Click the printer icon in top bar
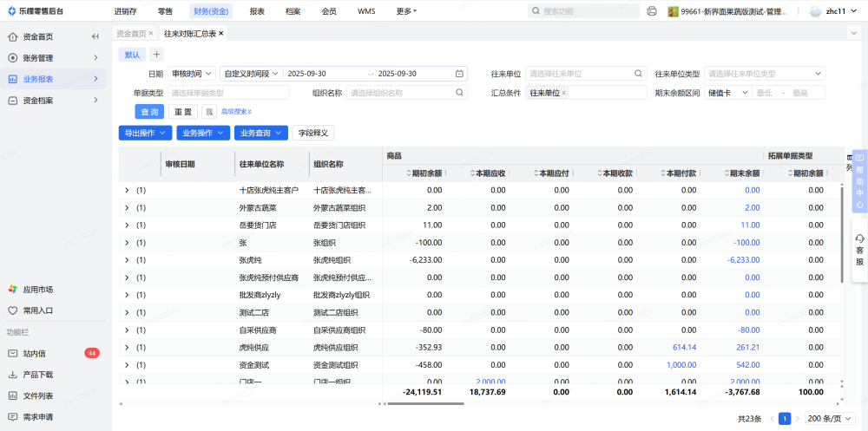Viewport: 868px width, 431px height. coord(652,11)
